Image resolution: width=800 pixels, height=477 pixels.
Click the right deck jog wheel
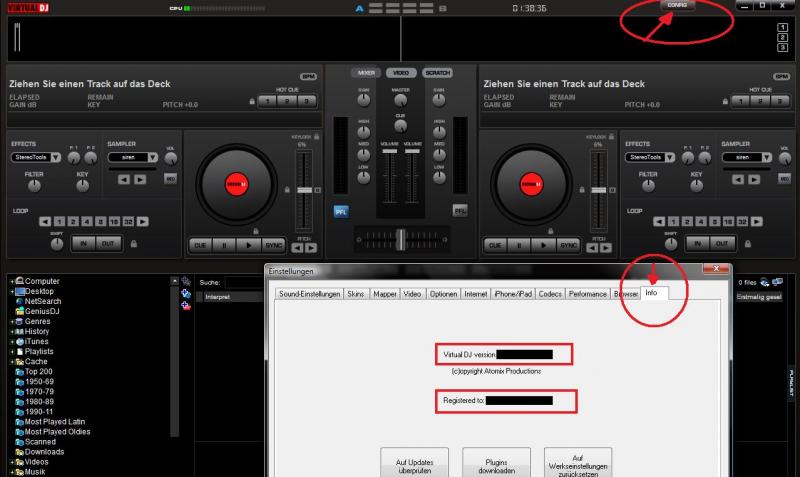point(531,184)
